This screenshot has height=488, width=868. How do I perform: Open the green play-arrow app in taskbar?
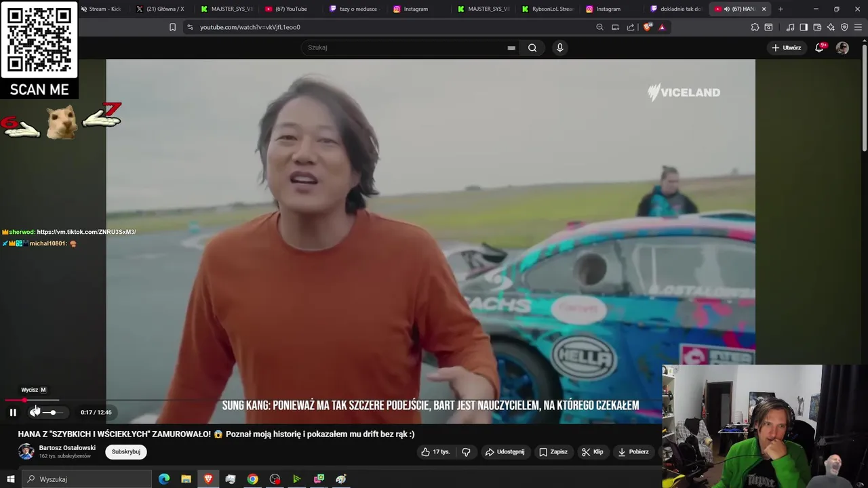(x=296, y=479)
